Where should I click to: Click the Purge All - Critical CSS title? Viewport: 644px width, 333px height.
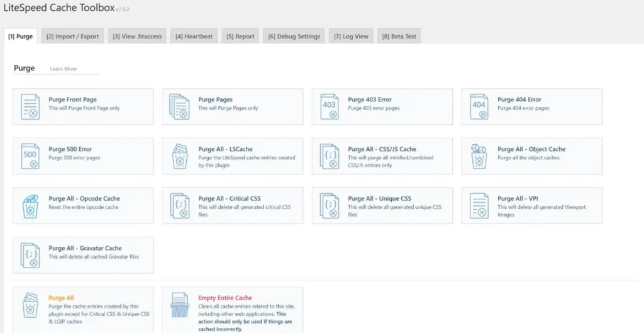pos(230,198)
